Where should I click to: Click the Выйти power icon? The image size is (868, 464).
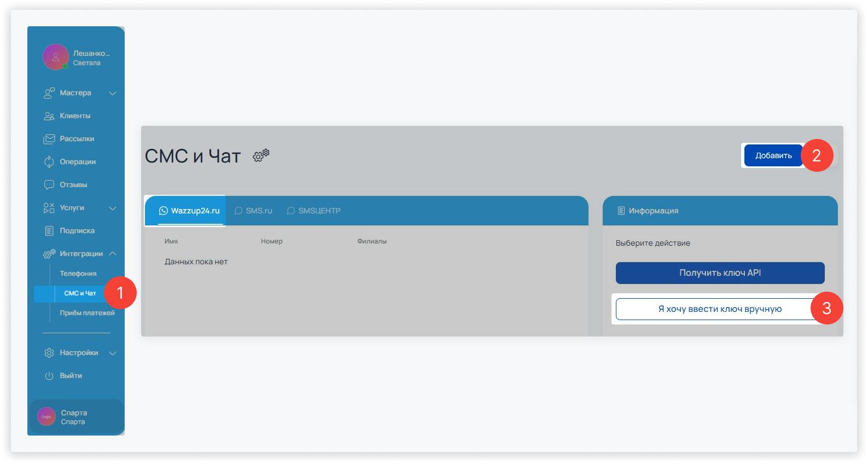point(49,376)
